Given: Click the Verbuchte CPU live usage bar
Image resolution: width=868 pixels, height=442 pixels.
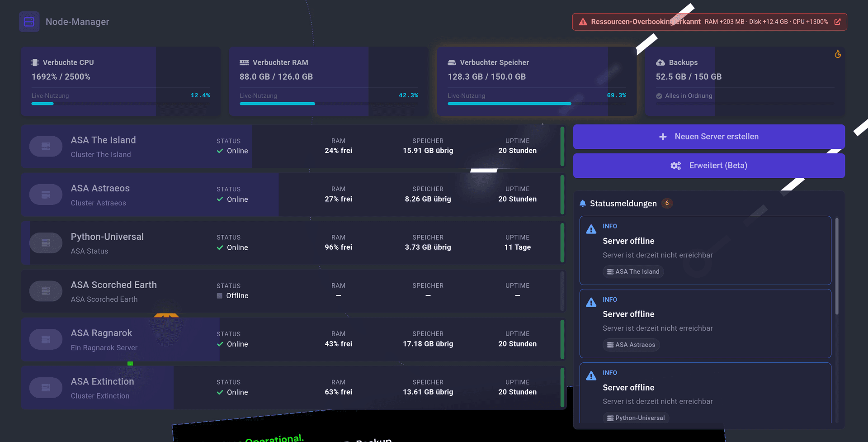Looking at the screenshot, I should click(x=121, y=104).
